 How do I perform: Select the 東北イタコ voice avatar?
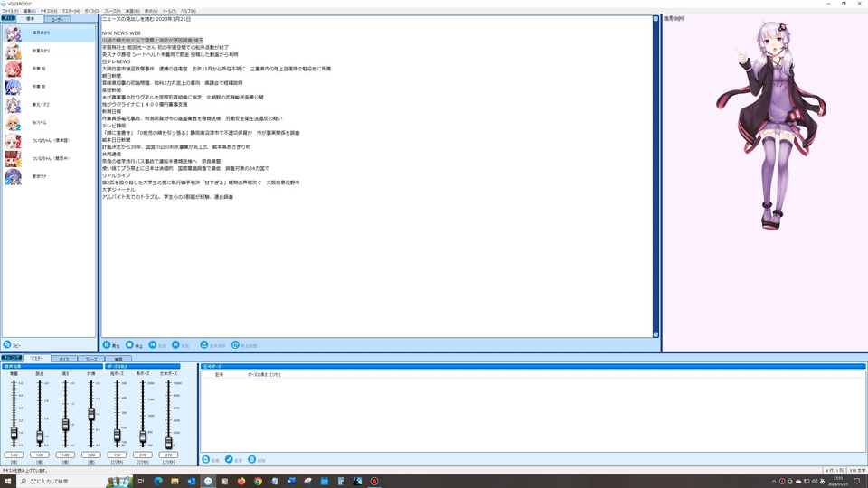pos(13,105)
